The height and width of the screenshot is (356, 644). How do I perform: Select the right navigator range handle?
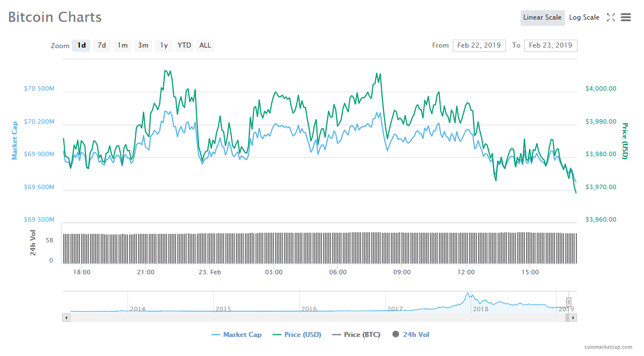point(569,302)
